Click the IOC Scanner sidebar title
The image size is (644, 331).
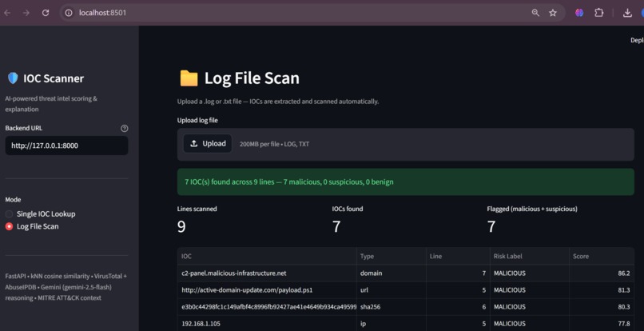coord(54,78)
